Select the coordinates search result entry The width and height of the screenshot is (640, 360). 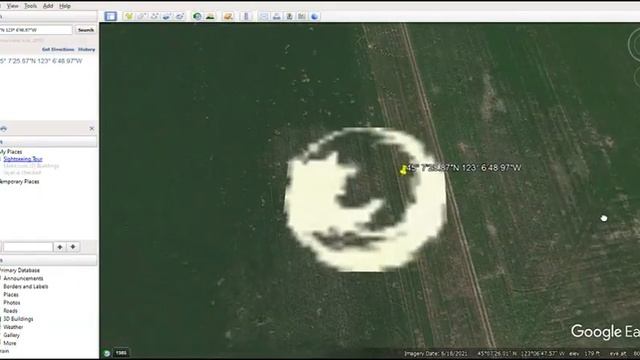pyautogui.click(x=41, y=61)
